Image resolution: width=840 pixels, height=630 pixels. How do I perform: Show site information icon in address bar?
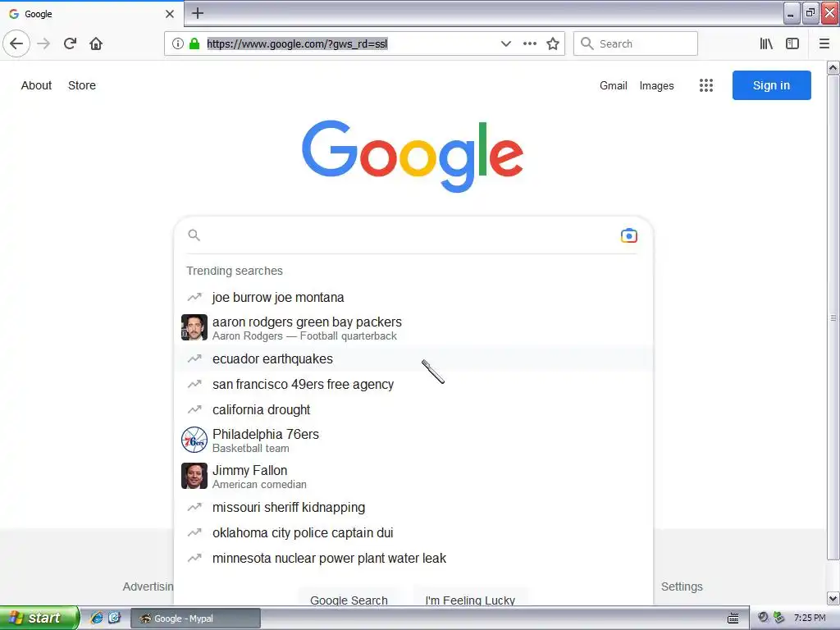(x=178, y=43)
